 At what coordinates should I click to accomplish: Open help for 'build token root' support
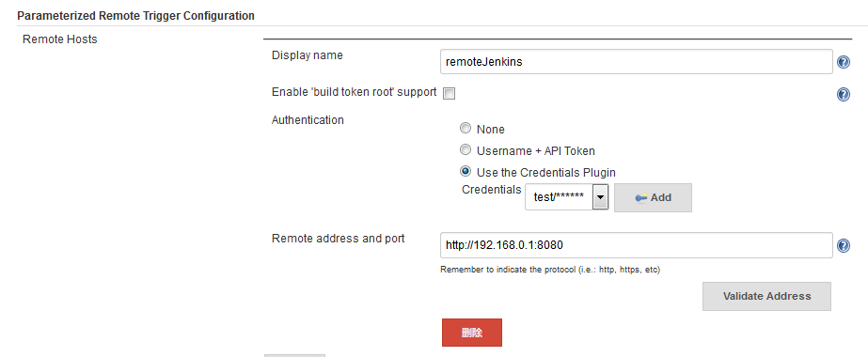[x=844, y=95]
